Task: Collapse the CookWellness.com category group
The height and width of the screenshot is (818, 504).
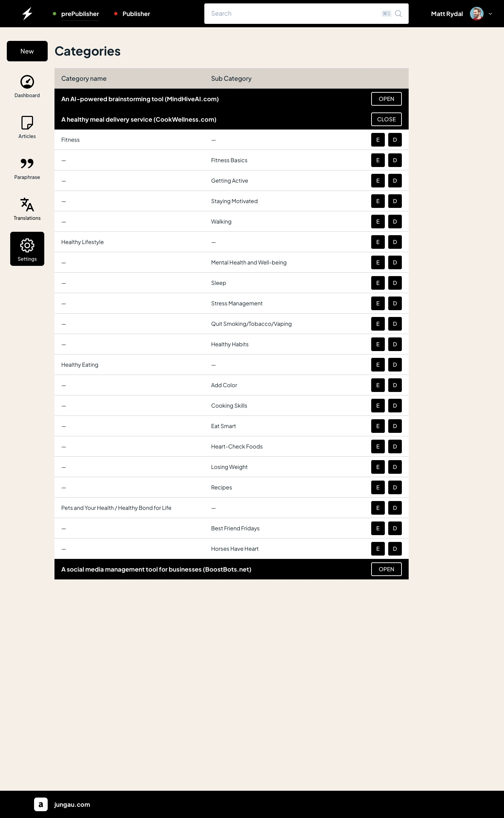Action: pyautogui.click(x=387, y=119)
